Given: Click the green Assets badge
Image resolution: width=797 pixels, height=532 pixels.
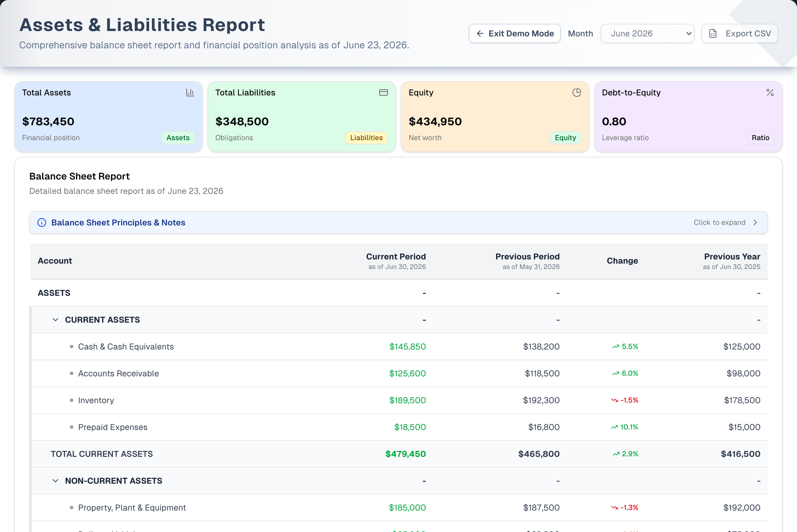Looking at the screenshot, I should point(178,138).
